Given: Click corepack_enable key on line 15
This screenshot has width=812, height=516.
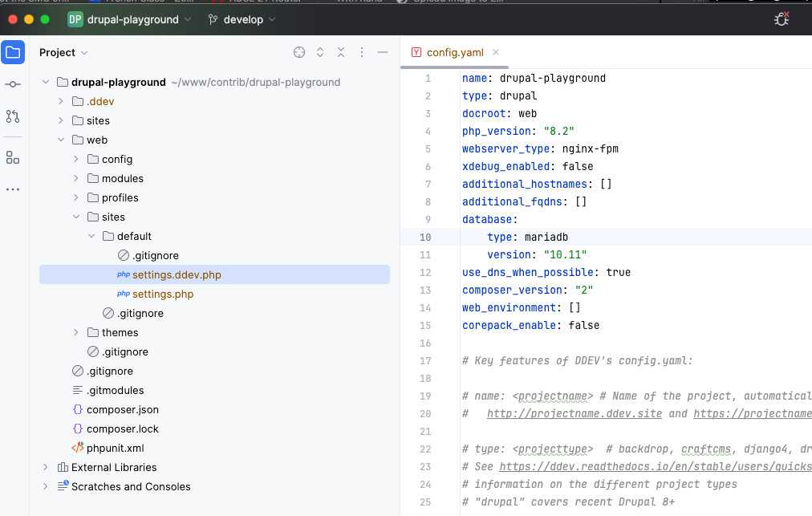Looking at the screenshot, I should 509,325.
